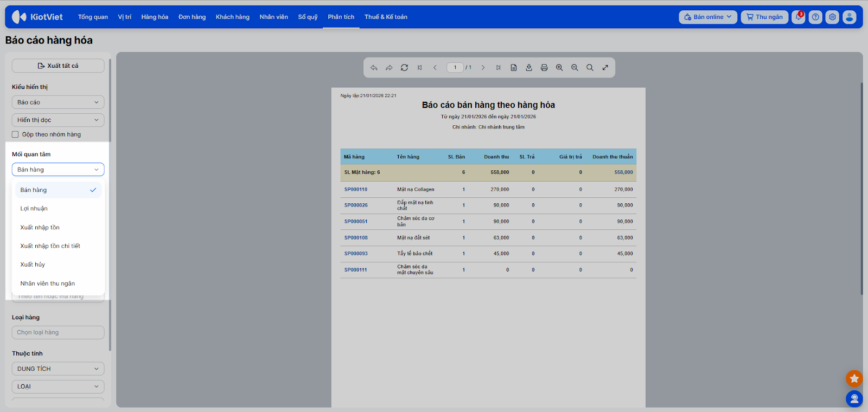Open the Thu ngân cashier button

click(764, 17)
